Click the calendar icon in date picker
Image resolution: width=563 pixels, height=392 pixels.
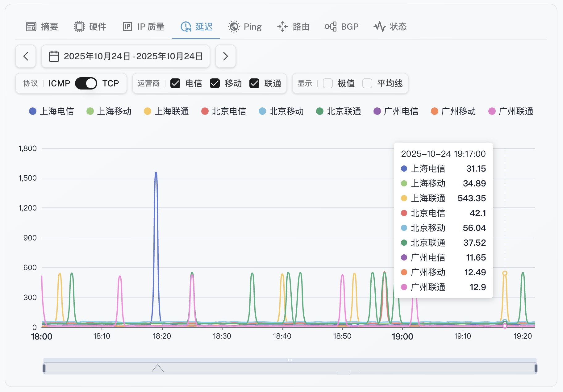coord(54,56)
